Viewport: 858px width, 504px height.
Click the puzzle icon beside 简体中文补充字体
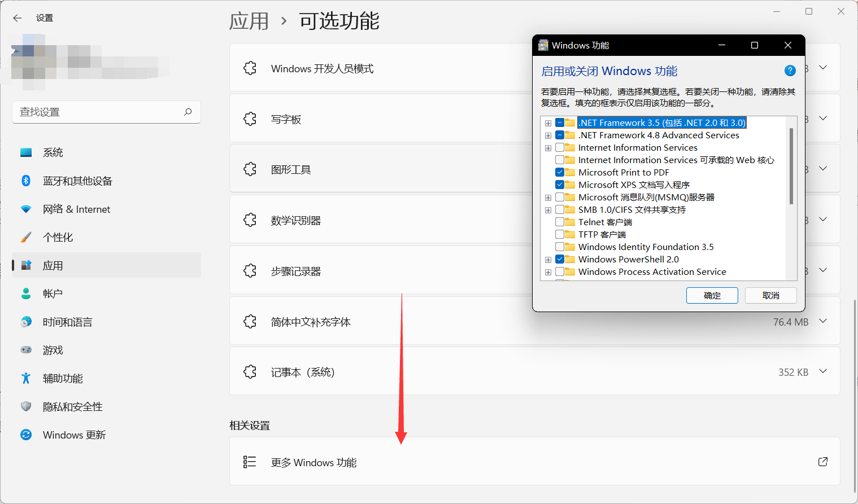(x=250, y=322)
